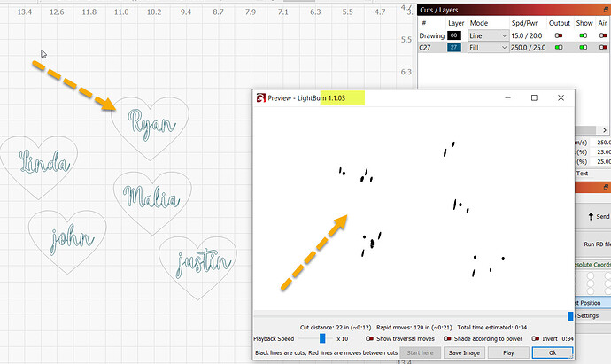
Task: Toggle Show for the Drawing layer
Action: click(x=584, y=35)
